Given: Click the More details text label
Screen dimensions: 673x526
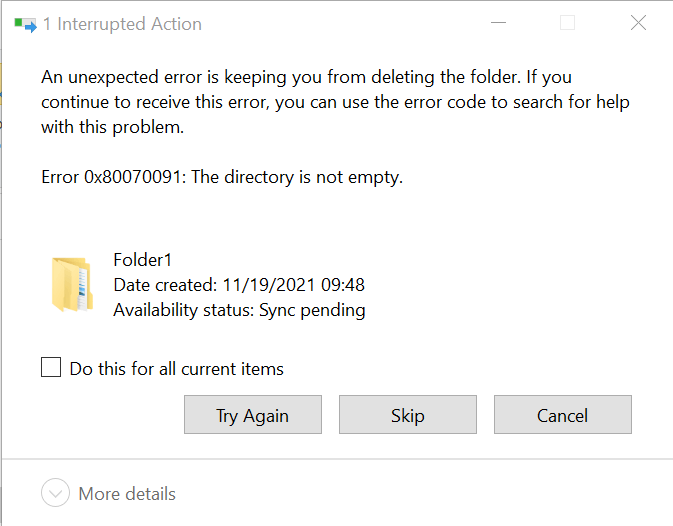Looking at the screenshot, I should click(127, 494).
